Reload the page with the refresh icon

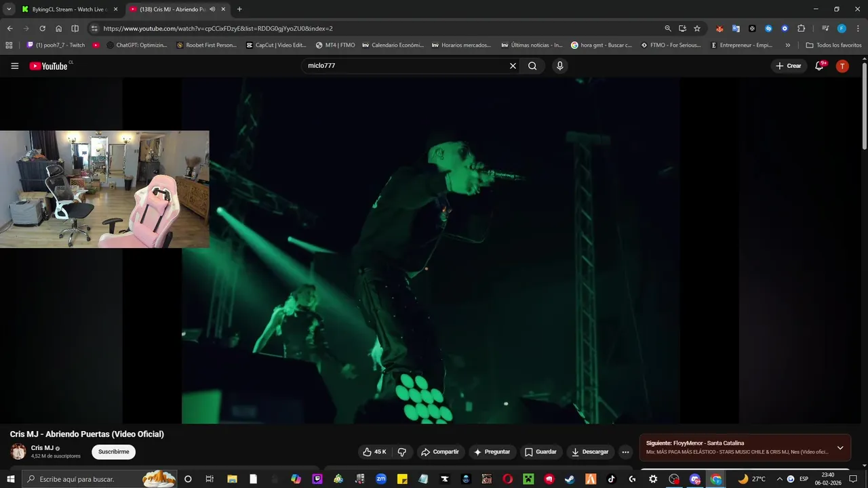(x=42, y=28)
